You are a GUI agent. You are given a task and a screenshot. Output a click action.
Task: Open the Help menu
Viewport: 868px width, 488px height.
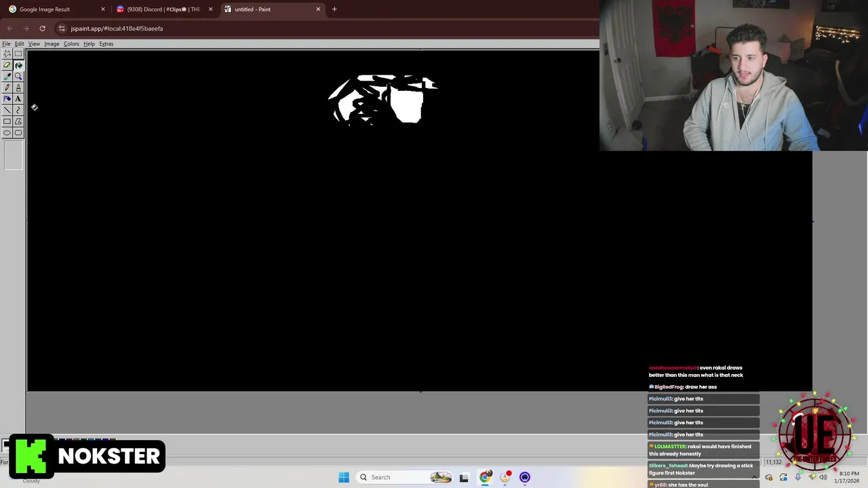(x=89, y=43)
